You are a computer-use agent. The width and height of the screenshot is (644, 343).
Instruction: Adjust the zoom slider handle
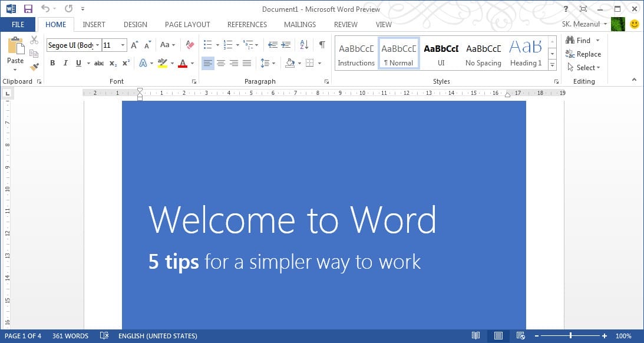click(x=570, y=335)
